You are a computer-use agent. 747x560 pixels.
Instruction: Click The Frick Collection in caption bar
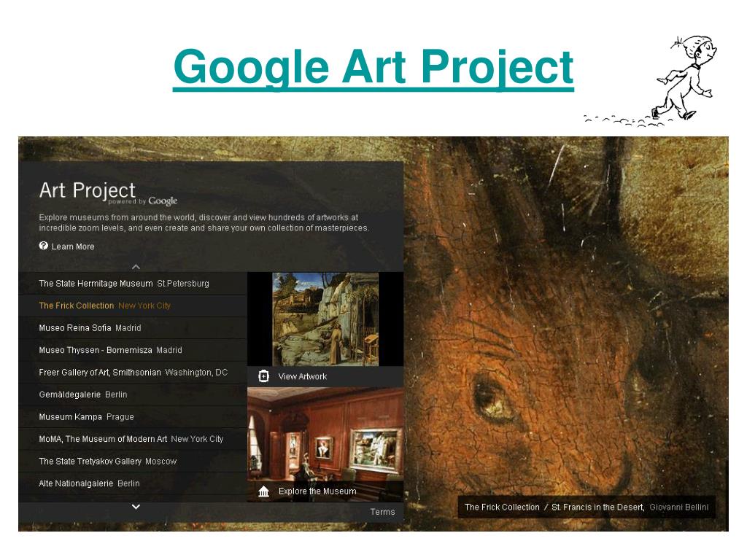pos(502,507)
